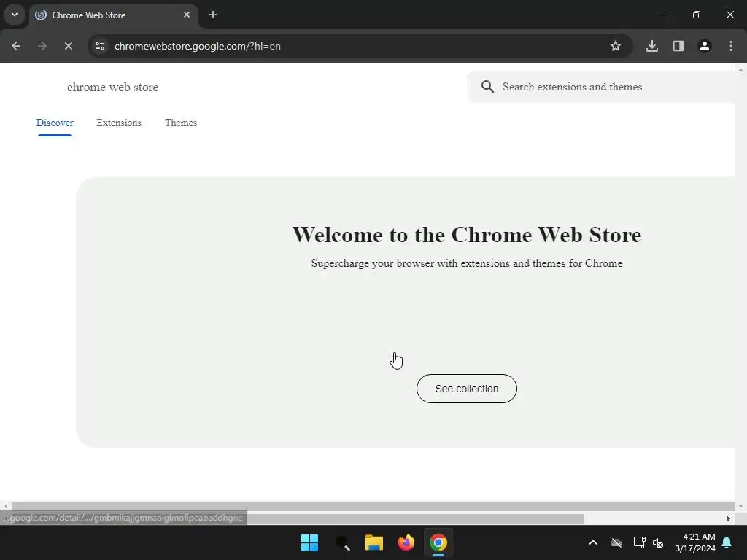Click the Supercharge your browser subtitle text
This screenshot has width=747, height=560.
tap(466, 263)
